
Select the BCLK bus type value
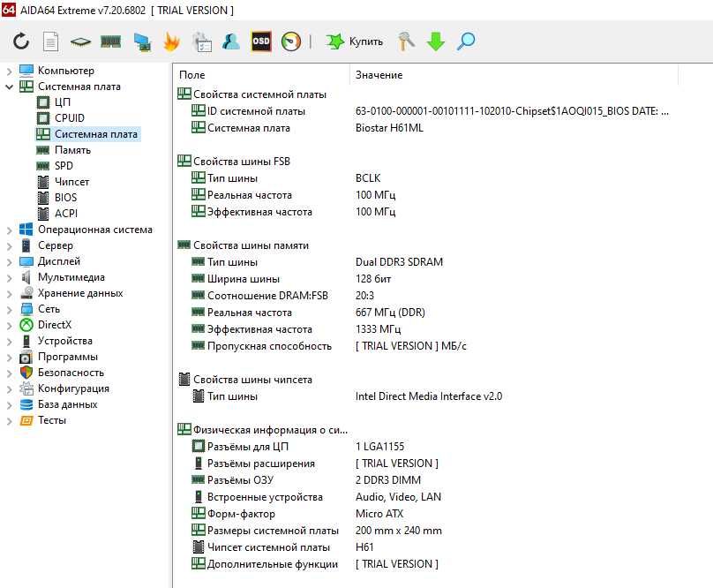click(368, 178)
